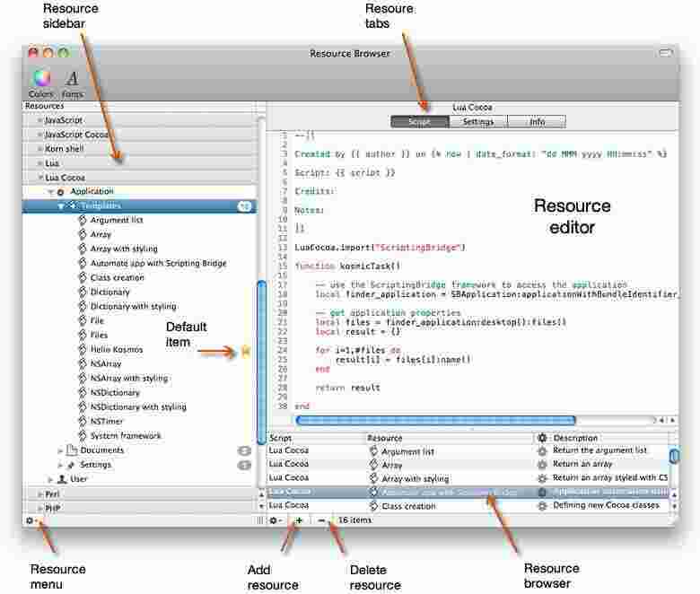700x594 pixels.
Task: Expand the Documents folder
Action: (61, 450)
